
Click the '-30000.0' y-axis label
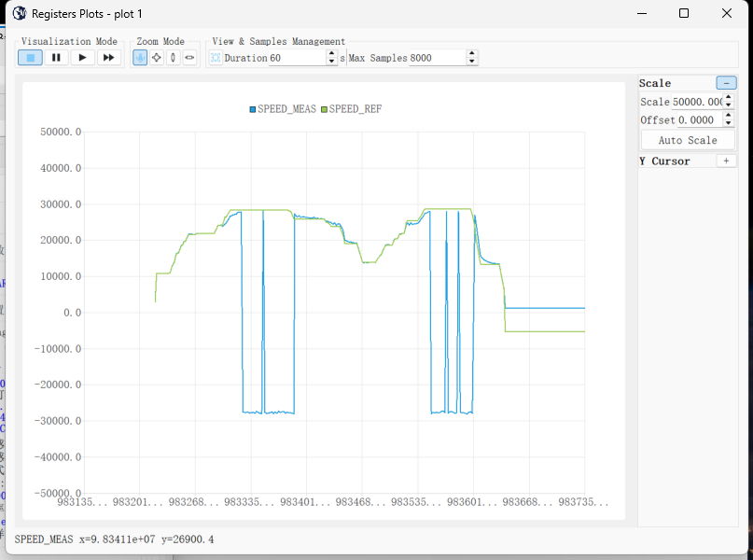(x=58, y=421)
